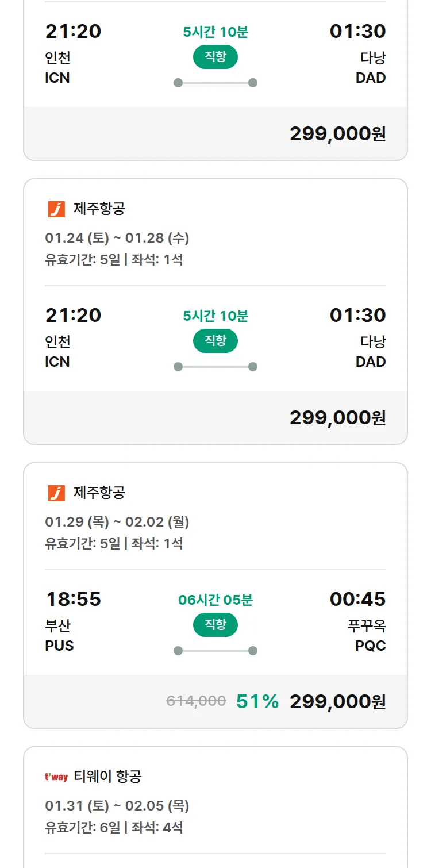This screenshot has height=868, width=431.
Task: Tap the 51% discount label
Action: tap(257, 702)
